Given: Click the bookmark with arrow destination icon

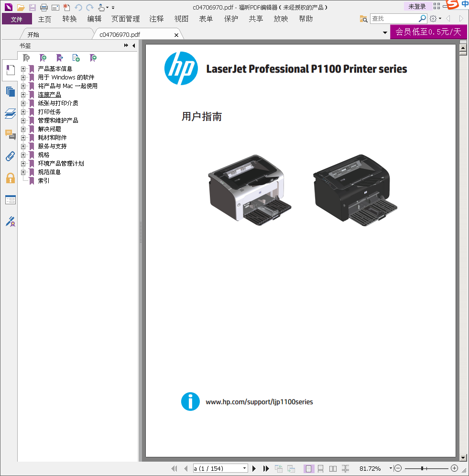Looking at the screenshot, I should (59, 58).
